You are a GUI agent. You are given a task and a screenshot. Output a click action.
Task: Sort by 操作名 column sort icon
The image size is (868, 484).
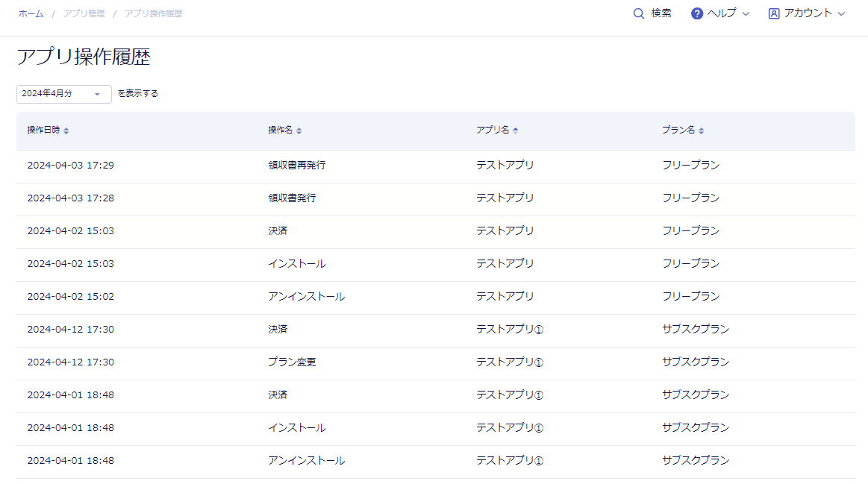tap(299, 131)
